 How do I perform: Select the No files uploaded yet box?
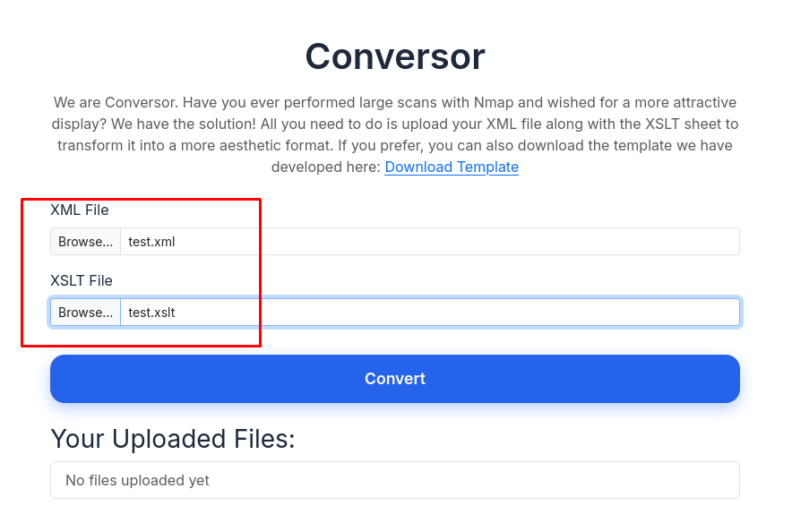coord(395,480)
